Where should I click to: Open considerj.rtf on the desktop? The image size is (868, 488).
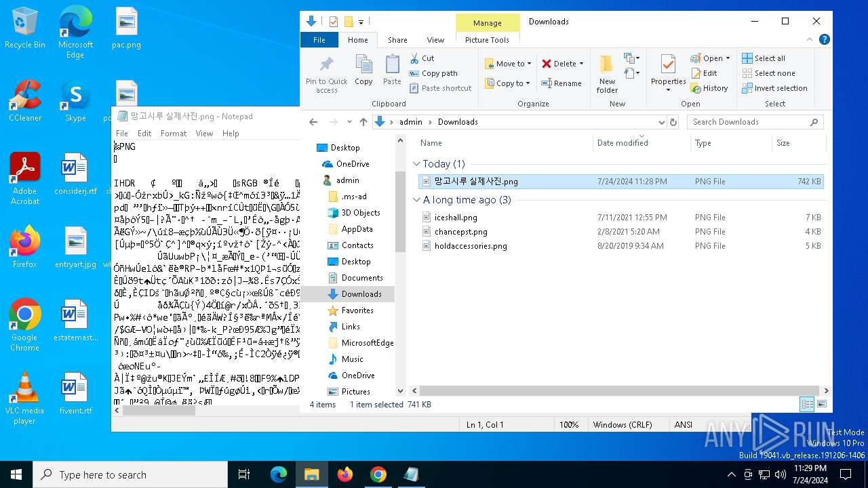click(x=75, y=174)
